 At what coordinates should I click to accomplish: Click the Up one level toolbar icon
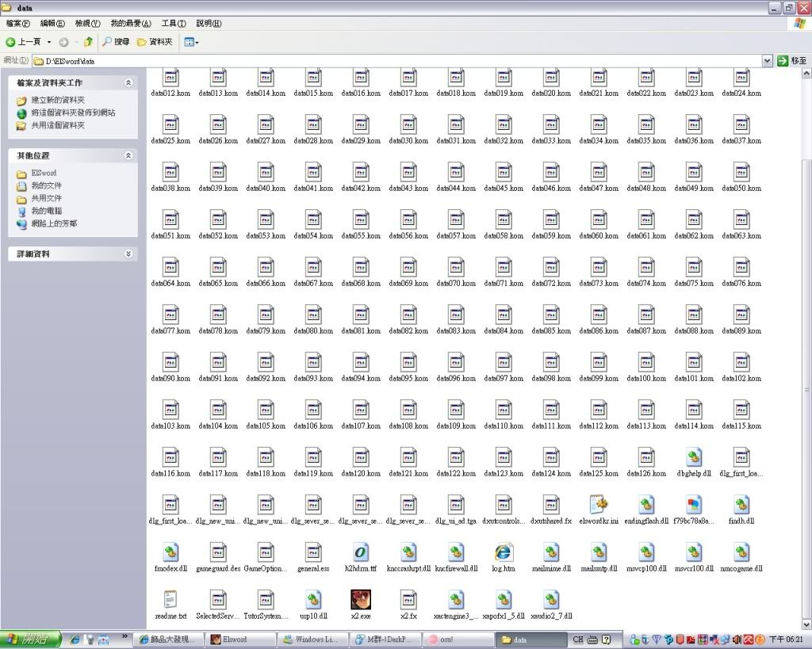click(88, 41)
